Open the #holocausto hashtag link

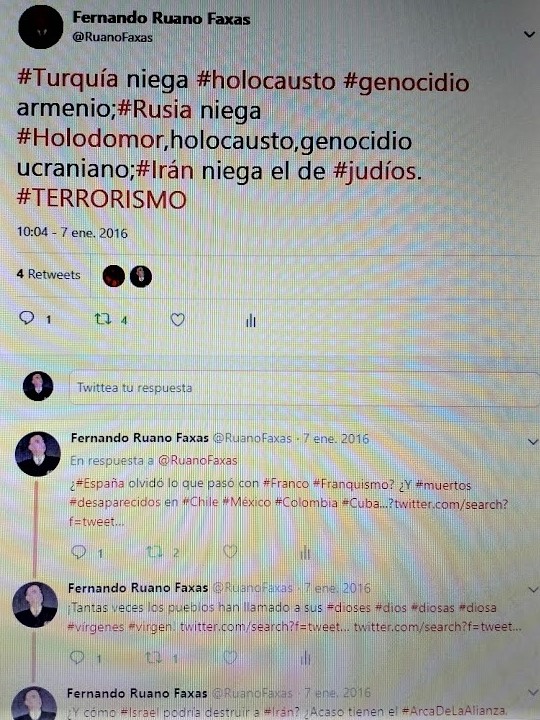click(x=266, y=81)
